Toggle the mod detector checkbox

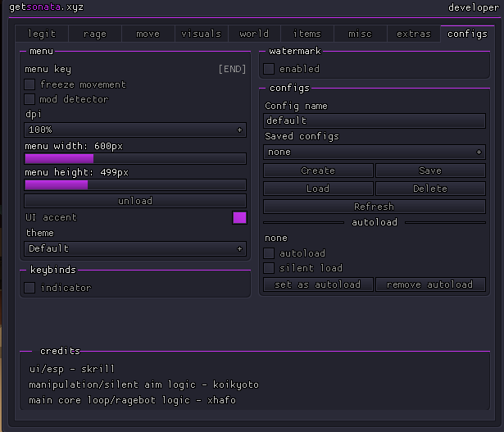[x=30, y=99]
